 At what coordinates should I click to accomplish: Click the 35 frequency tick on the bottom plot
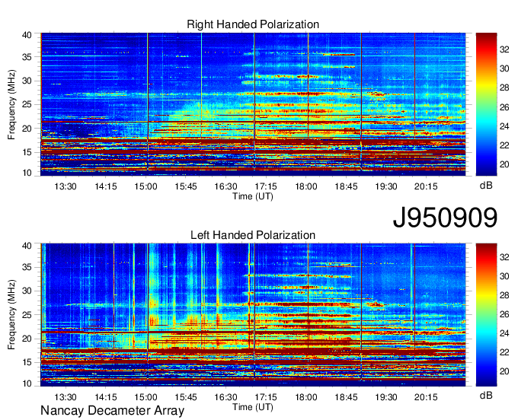(27, 267)
